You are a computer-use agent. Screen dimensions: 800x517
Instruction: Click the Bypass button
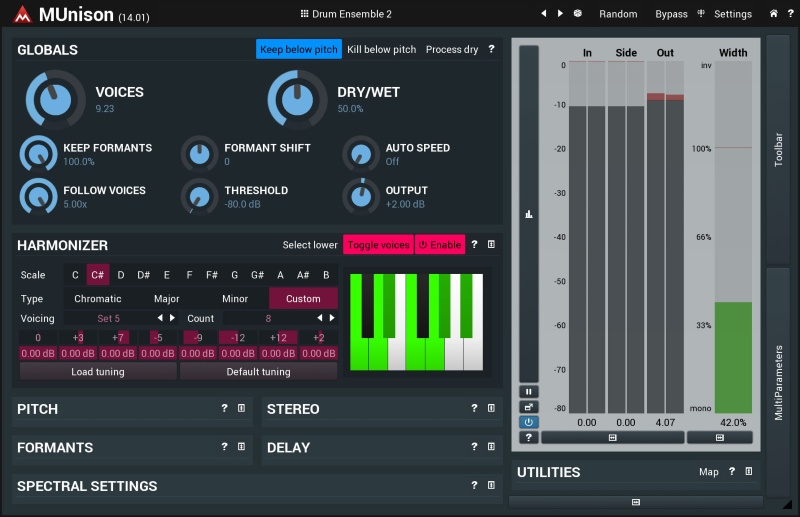pos(671,14)
